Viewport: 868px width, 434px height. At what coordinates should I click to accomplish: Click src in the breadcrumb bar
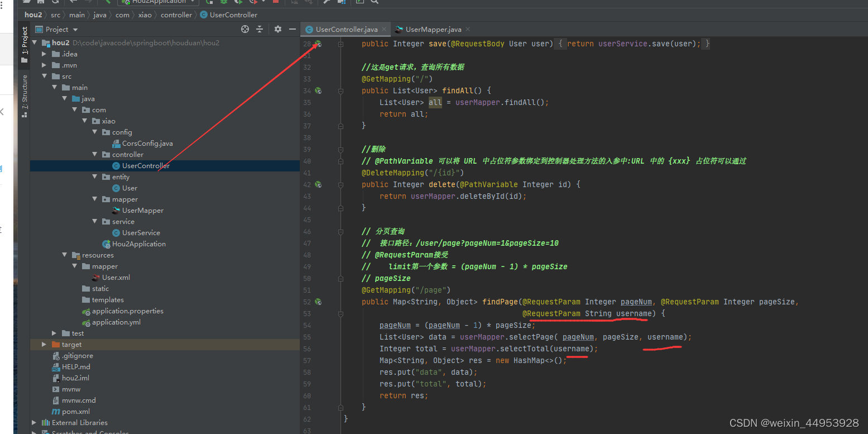pos(56,15)
